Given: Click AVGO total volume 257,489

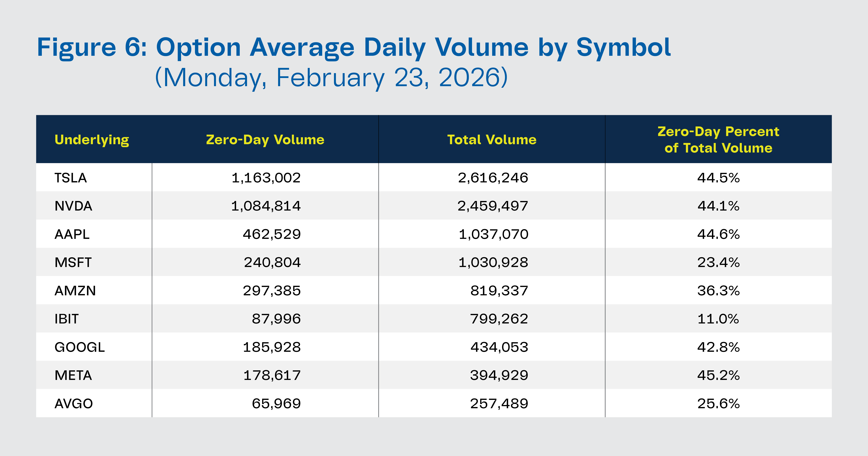Looking at the screenshot, I should 499,403.
